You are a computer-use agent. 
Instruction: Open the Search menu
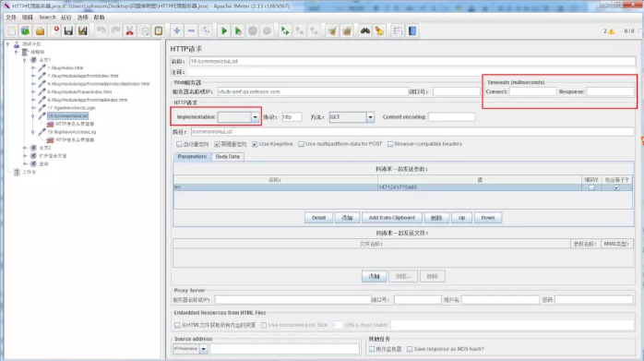47,18
